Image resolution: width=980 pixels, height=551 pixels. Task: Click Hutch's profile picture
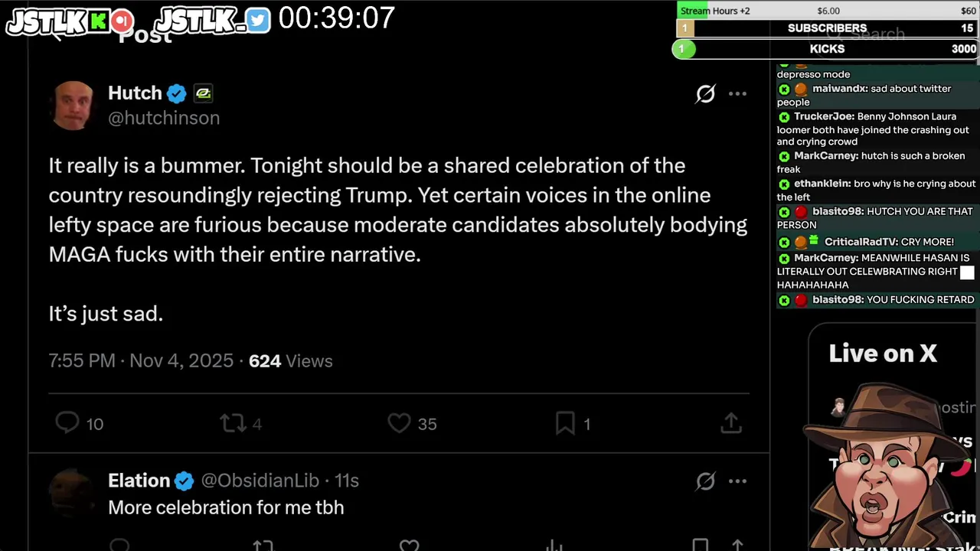(73, 105)
